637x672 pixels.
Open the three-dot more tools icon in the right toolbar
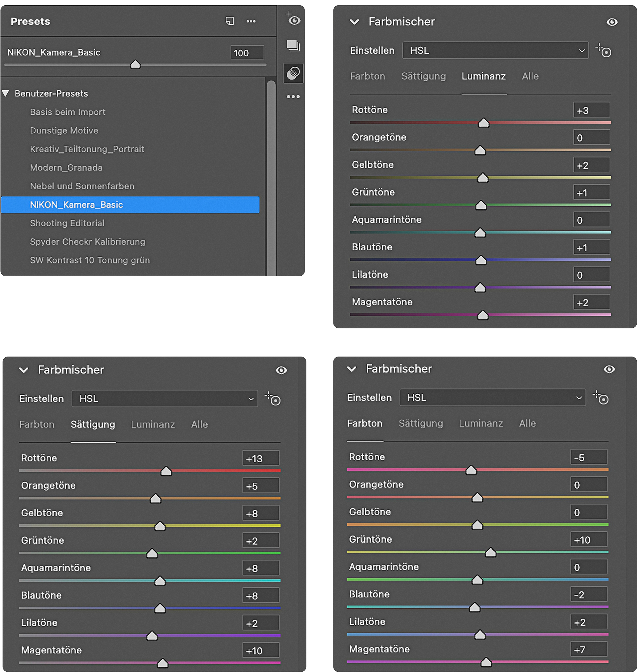pos(293,97)
